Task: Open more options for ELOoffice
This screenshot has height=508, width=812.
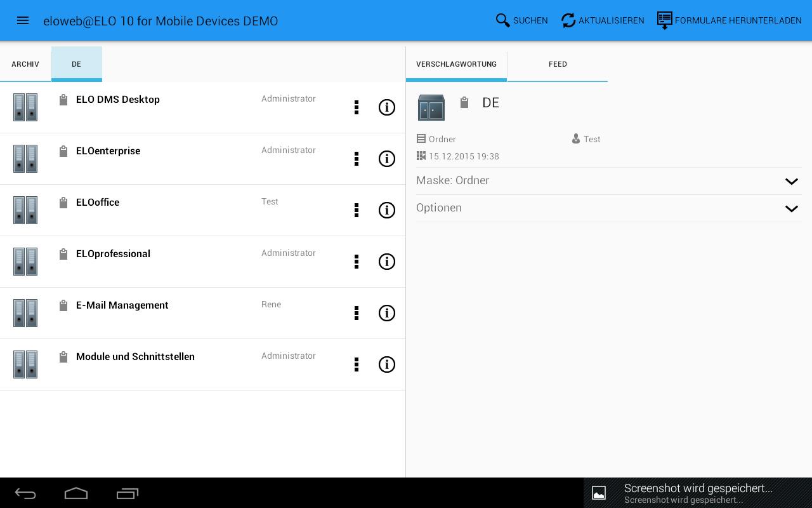Action: (x=357, y=210)
